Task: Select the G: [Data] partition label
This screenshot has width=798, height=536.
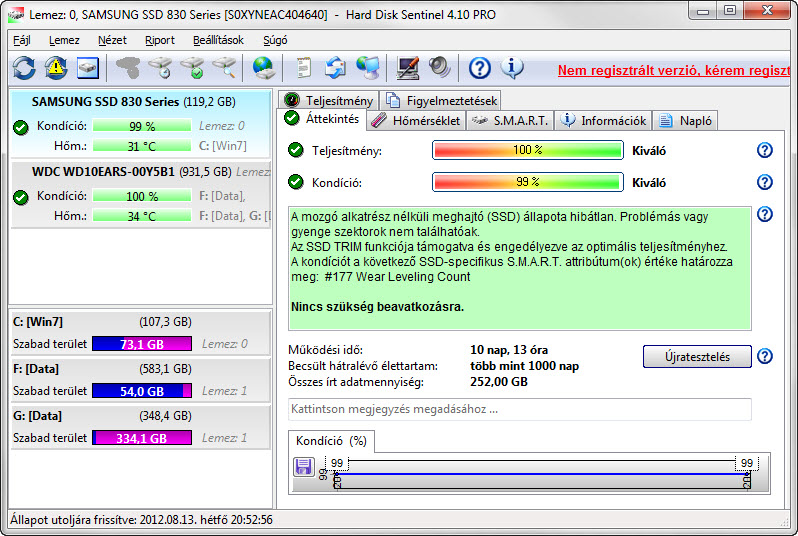Action: coord(37,416)
